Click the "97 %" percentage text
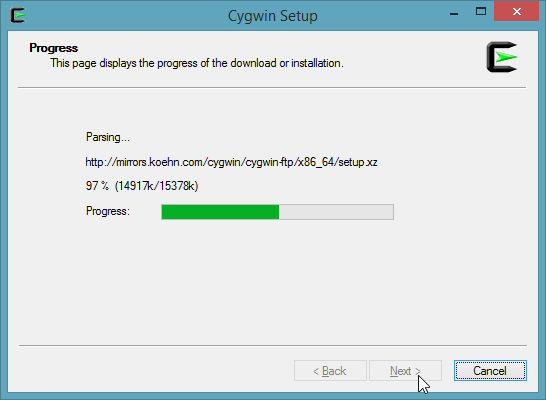Screen dimensions: 546x400 (x=97, y=186)
